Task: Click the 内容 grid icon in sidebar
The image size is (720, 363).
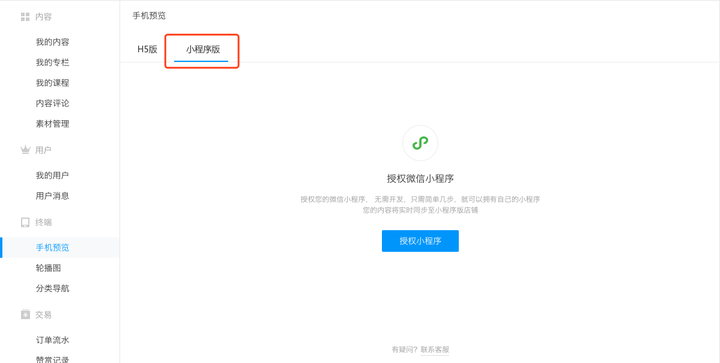Action: pos(25,17)
